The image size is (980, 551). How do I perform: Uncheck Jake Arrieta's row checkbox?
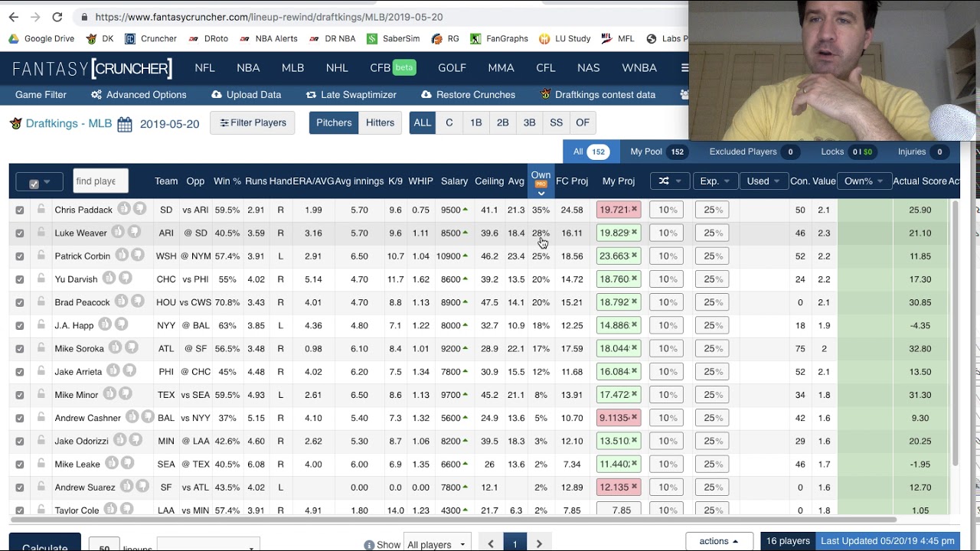click(x=20, y=372)
